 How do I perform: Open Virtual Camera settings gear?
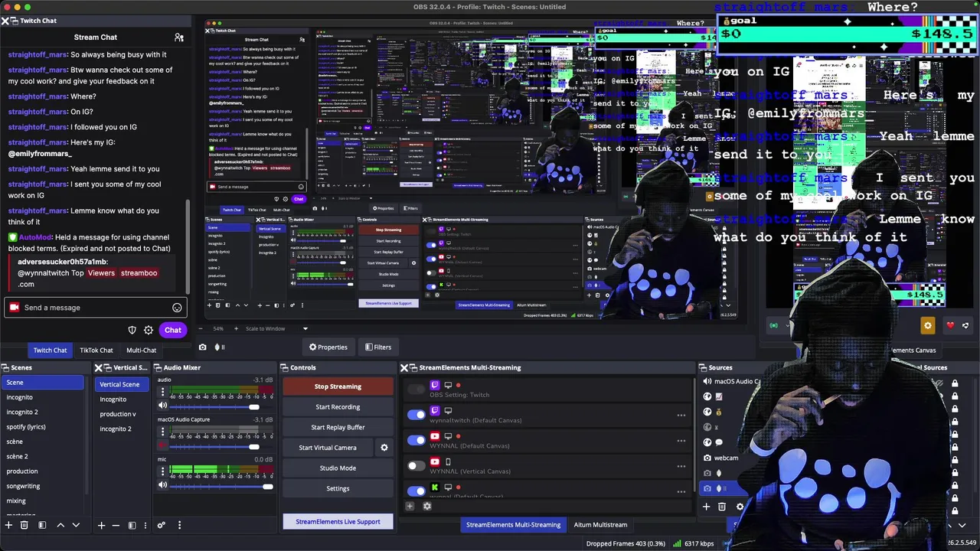(384, 448)
